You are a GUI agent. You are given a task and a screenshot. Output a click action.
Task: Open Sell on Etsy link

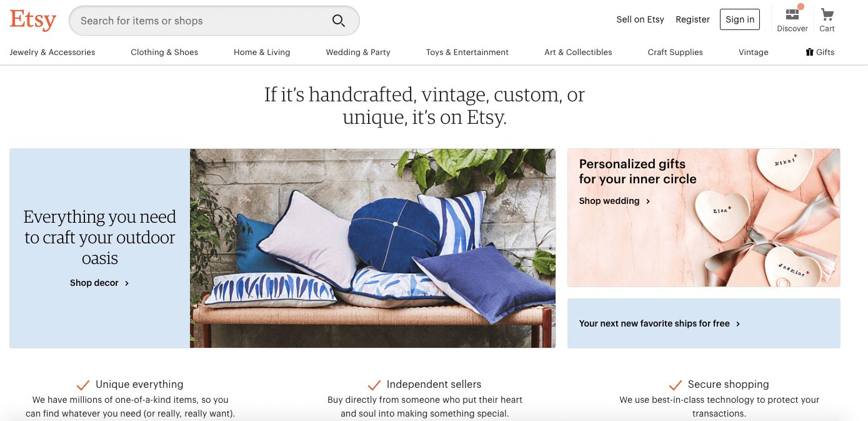(640, 19)
